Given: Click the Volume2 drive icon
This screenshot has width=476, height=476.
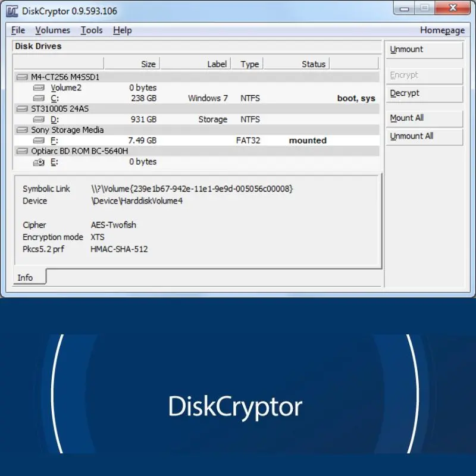Looking at the screenshot, I should 39,87.
